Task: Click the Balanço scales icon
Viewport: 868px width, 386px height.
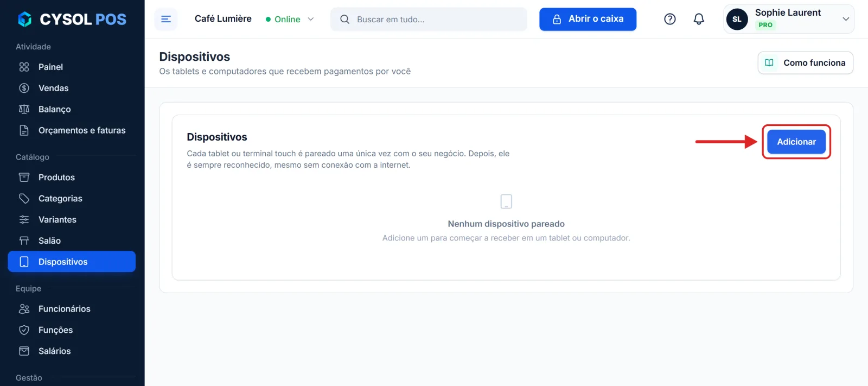Action: click(x=24, y=109)
